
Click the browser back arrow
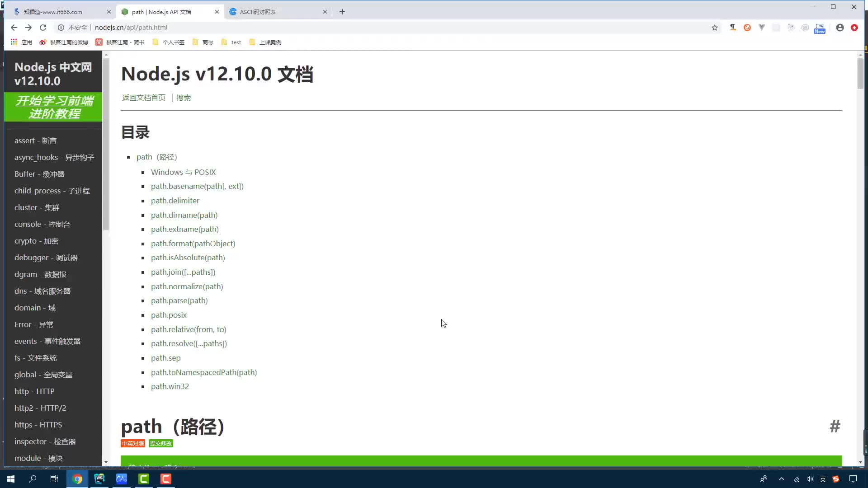[14, 28]
